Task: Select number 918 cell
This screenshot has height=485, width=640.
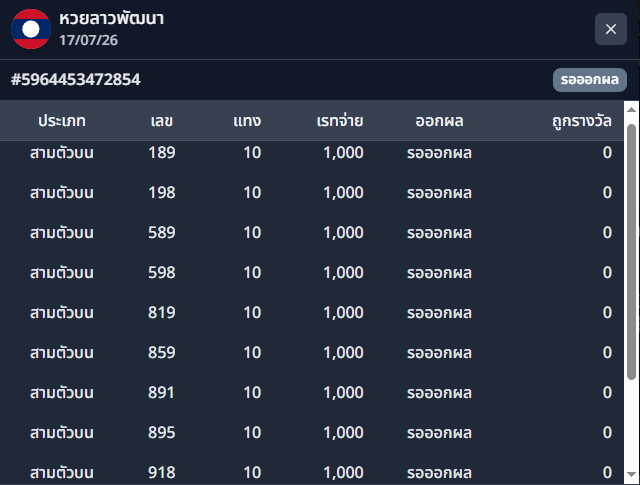Action: click(x=162, y=473)
